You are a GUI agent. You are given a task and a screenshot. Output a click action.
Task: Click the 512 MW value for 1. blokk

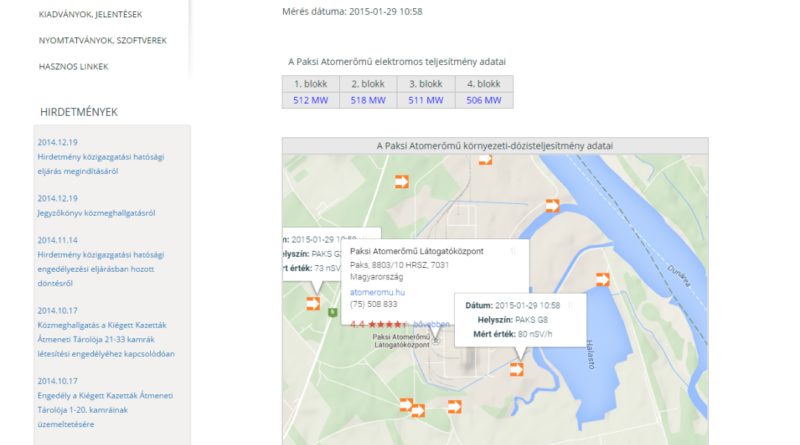point(311,100)
